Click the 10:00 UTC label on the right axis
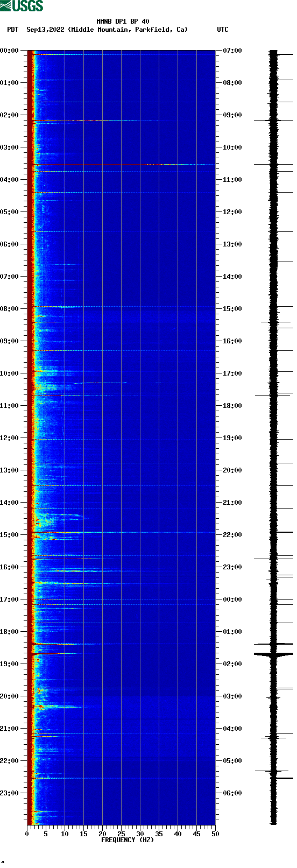297x868 pixels. click(232, 147)
